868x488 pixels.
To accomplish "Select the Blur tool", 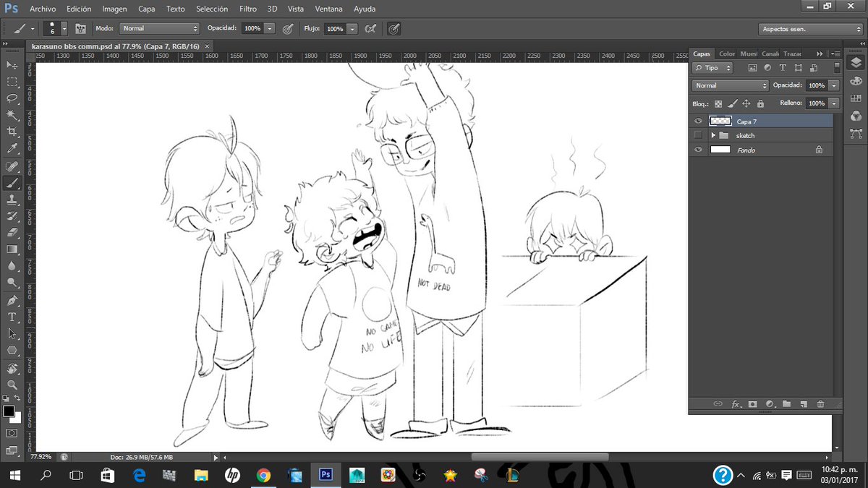I will click(x=12, y=266).
